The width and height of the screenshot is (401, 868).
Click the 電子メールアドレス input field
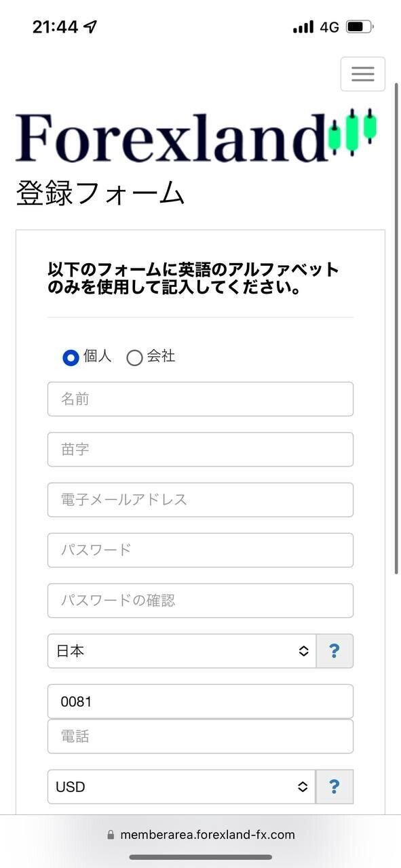(x=200, y=500)
